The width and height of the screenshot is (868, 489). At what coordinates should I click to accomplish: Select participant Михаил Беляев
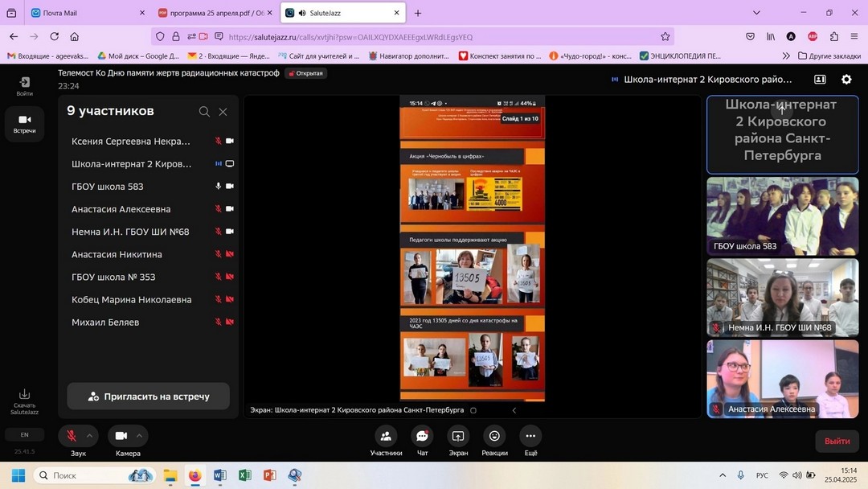coord(150,323)
